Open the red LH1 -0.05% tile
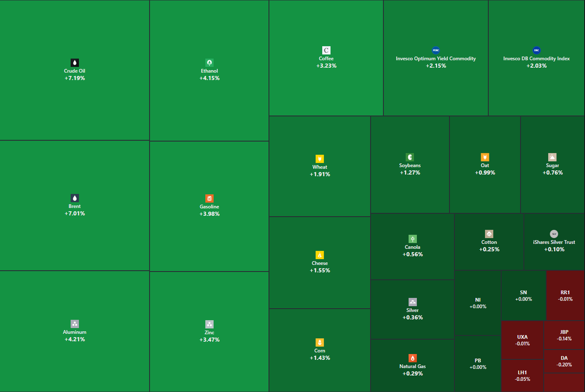 click(x=522, y=375)
